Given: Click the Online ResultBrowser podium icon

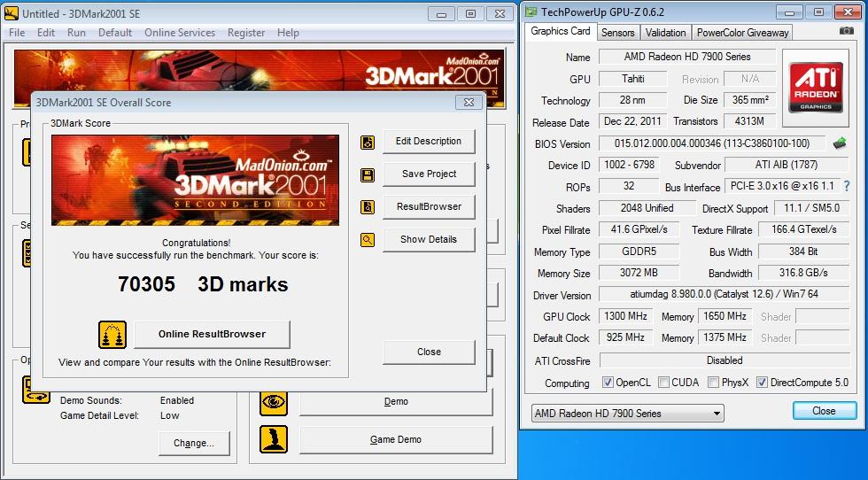Looking at the screenshot, I should point(112,335).
